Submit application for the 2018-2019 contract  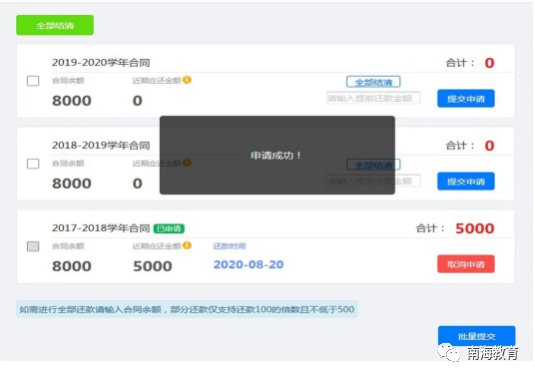pos(466,181)
